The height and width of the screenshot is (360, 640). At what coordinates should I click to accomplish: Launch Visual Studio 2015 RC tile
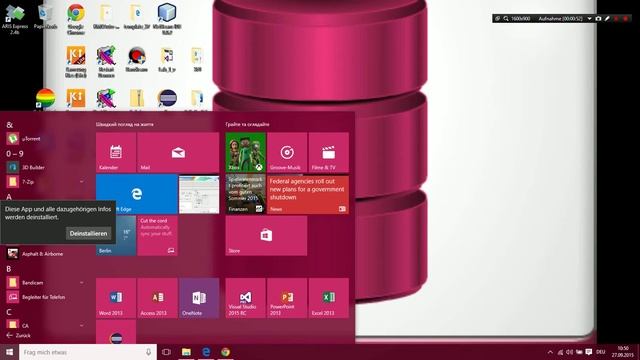click(x=246, y=298)
